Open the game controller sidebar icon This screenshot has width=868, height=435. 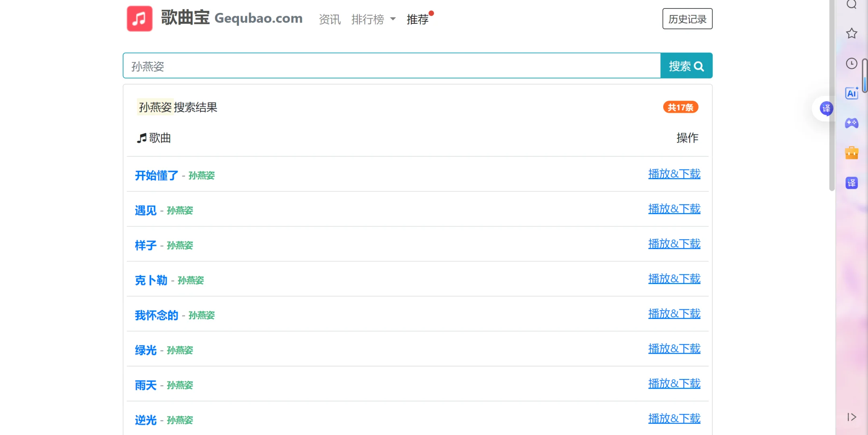tap(852, 123)
